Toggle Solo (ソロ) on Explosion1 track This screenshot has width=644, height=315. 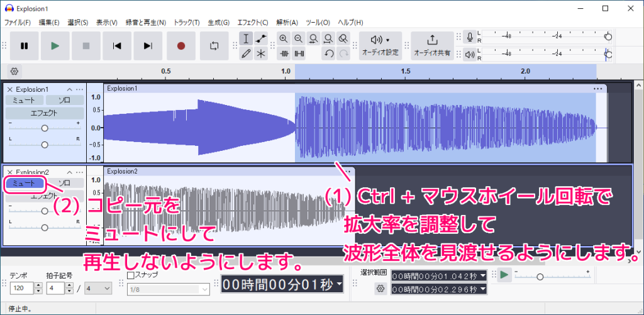pos(65,100)
